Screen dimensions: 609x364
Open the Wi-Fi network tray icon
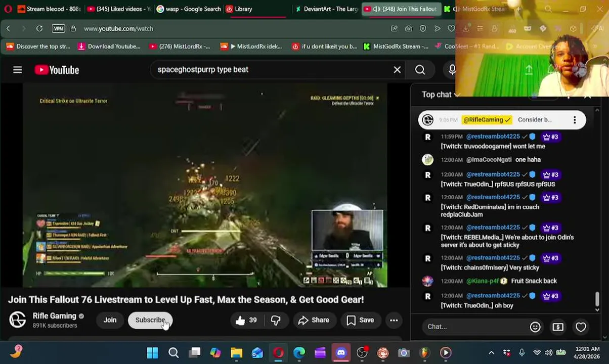pyautogui.click(x=537, y=353)
